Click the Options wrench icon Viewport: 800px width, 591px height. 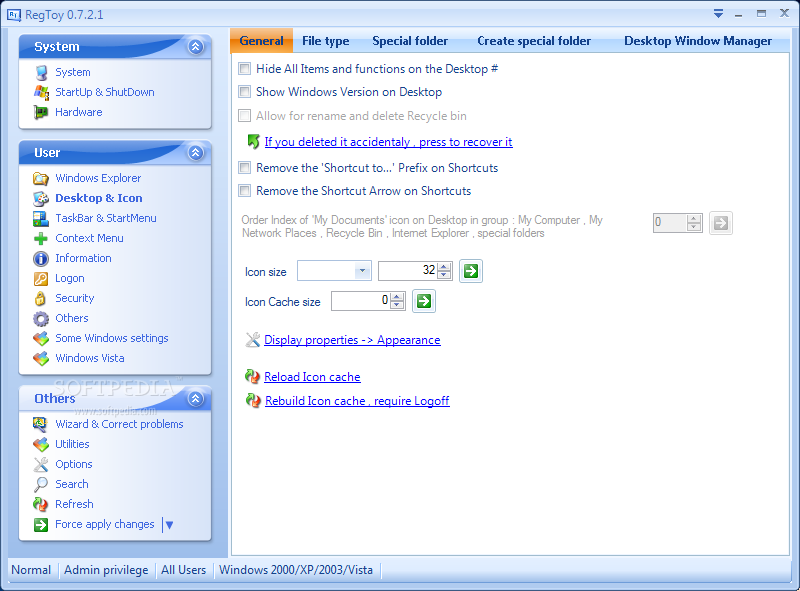click(x=41, y=464)
